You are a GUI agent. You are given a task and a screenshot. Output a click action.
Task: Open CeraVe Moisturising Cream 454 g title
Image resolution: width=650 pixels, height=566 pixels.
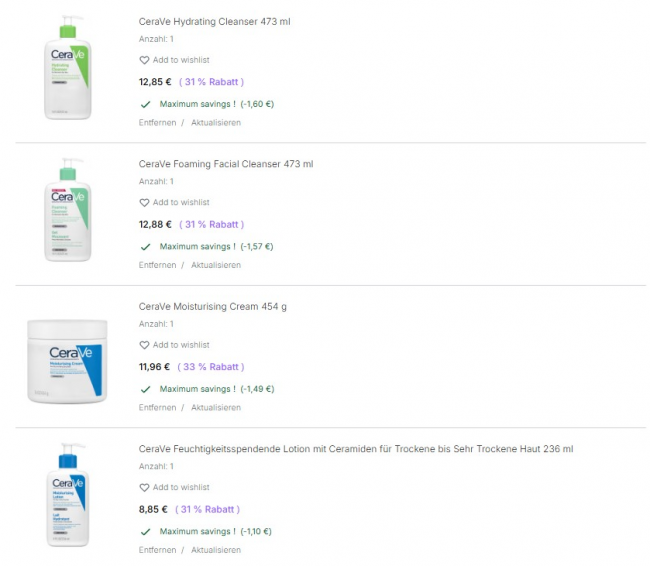pyautogui.click(x=213, y=306)
